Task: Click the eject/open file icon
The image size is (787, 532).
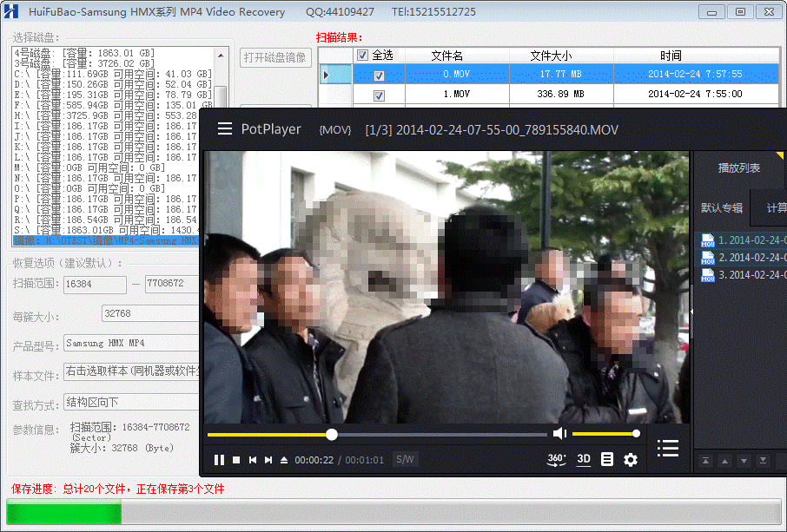Action: [284, 460]
